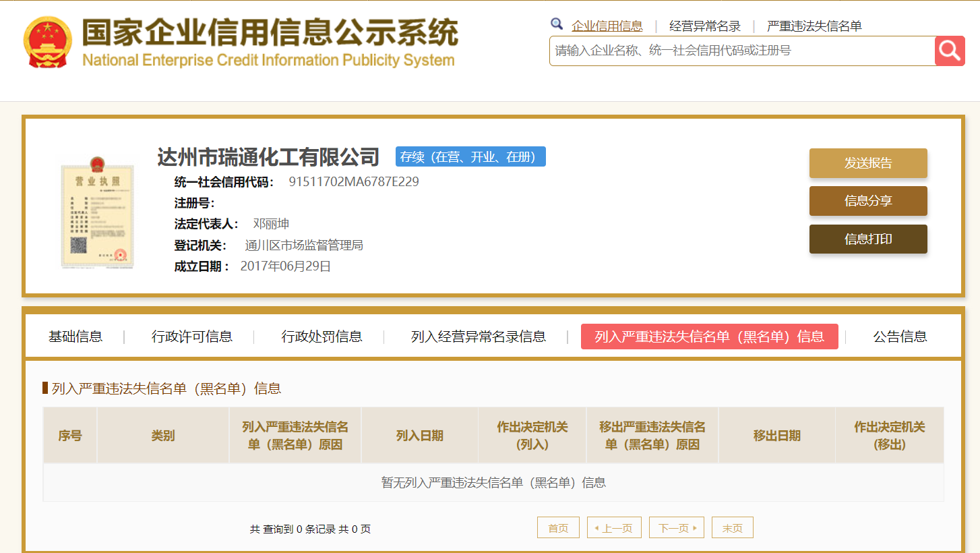Click the 作出决定机关(移出) column header
The height and width of the screenshot is (553, 980).
890,436
